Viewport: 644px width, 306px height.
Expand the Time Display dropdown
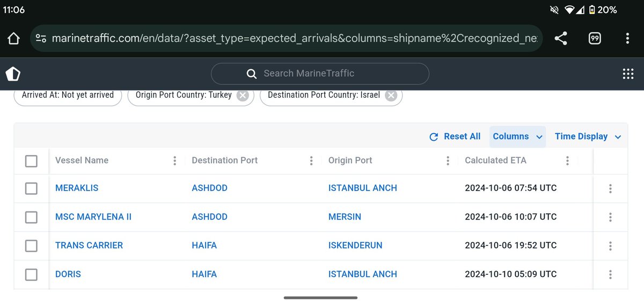point(588,136)
